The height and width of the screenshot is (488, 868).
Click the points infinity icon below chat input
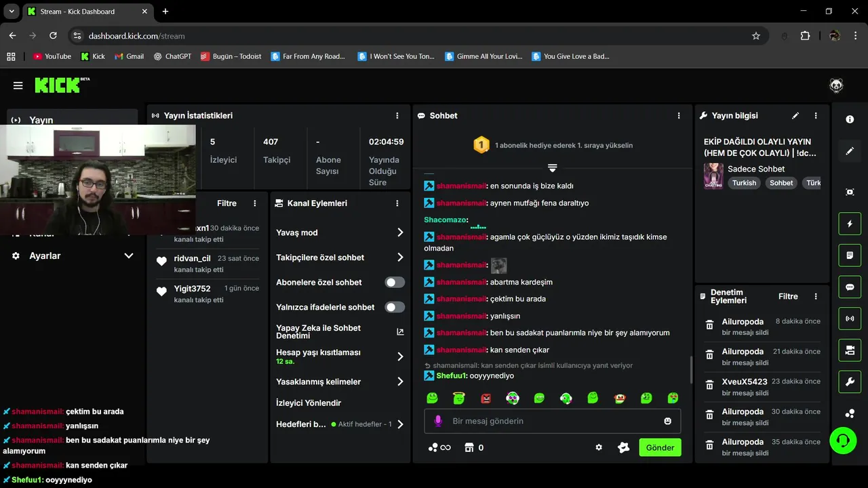(x=439, y=447)
